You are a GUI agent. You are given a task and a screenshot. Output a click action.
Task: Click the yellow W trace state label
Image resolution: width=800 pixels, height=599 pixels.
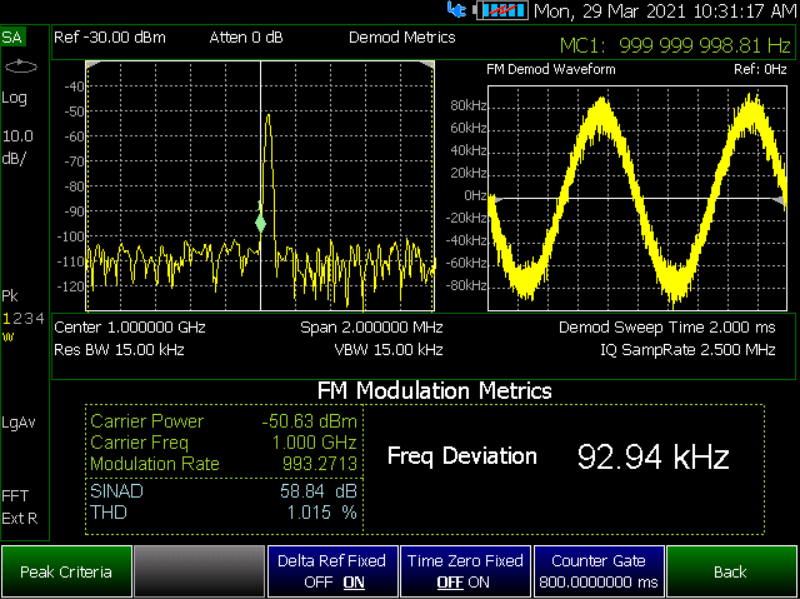pos(8,337)
